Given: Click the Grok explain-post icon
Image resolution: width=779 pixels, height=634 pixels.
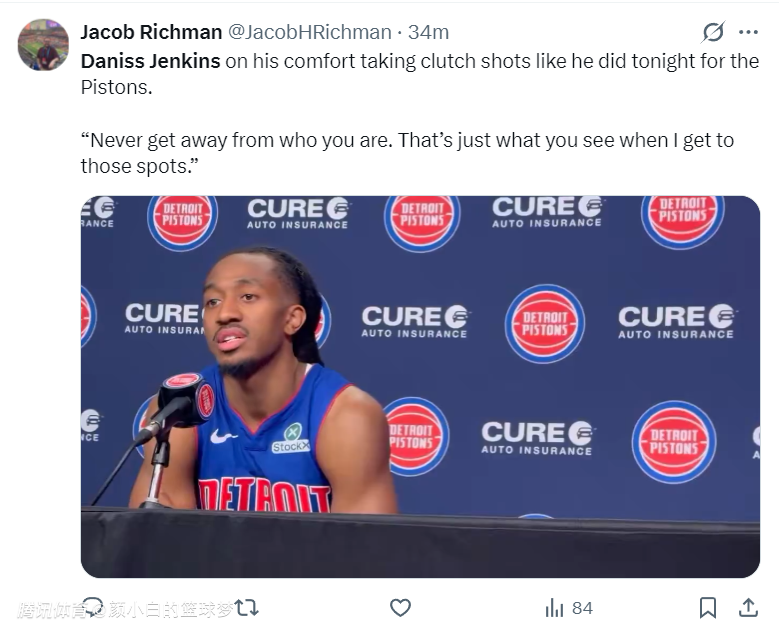Looking at the screenshot, I should tap(712, 32).
